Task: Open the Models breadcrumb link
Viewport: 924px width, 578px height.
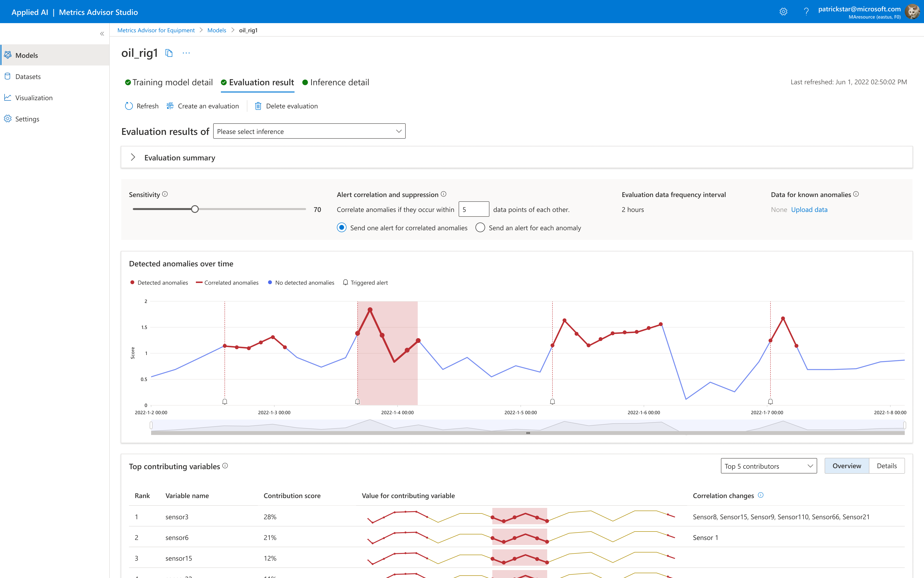Action: 217,30
